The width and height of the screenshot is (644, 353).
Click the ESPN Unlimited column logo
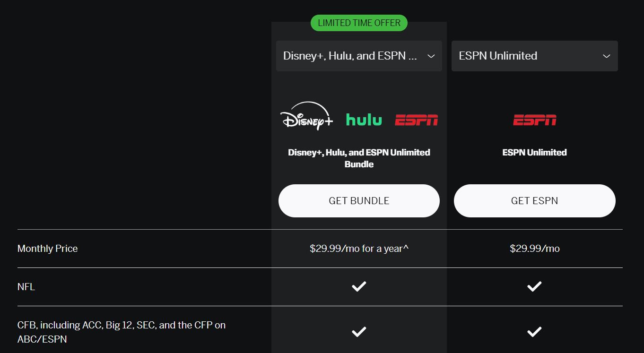pyautogui.click(x=534, y=120)
